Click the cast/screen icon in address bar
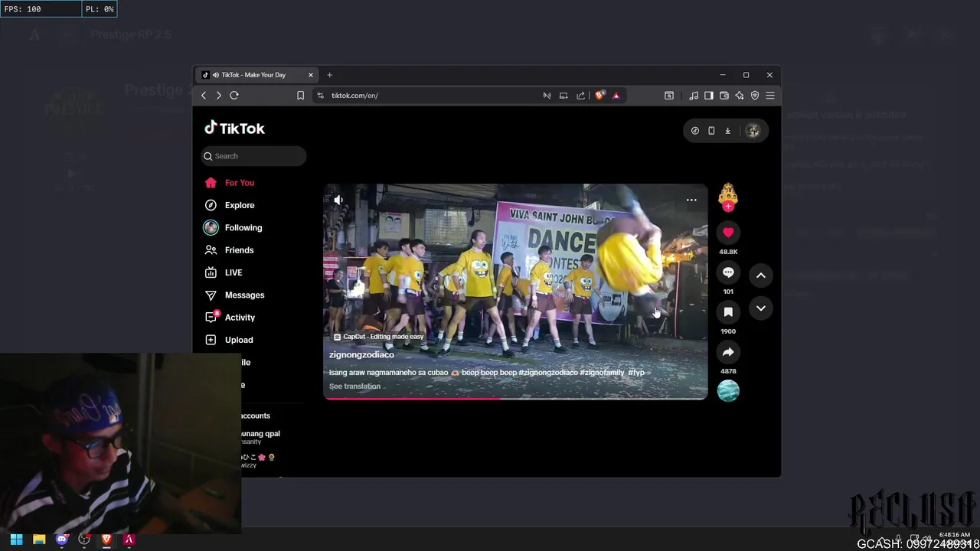Image resolution: width=980 pixels, height=551 pixels. (x=563, y=96)
